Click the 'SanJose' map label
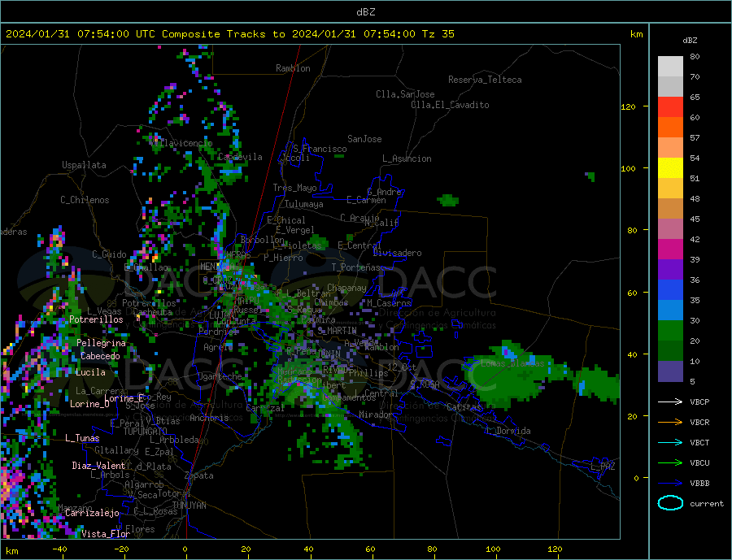 pos(364,139)
